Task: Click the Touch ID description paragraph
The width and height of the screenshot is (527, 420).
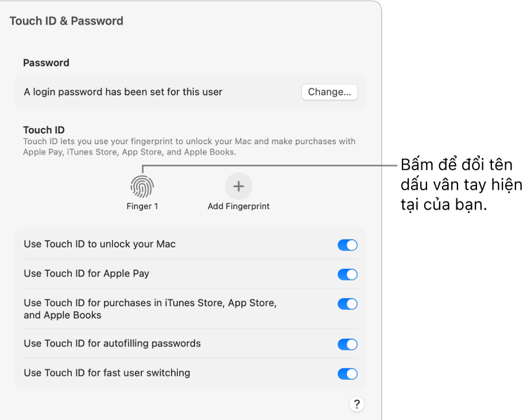Action: pyautogui.click(x=189, y=147)
